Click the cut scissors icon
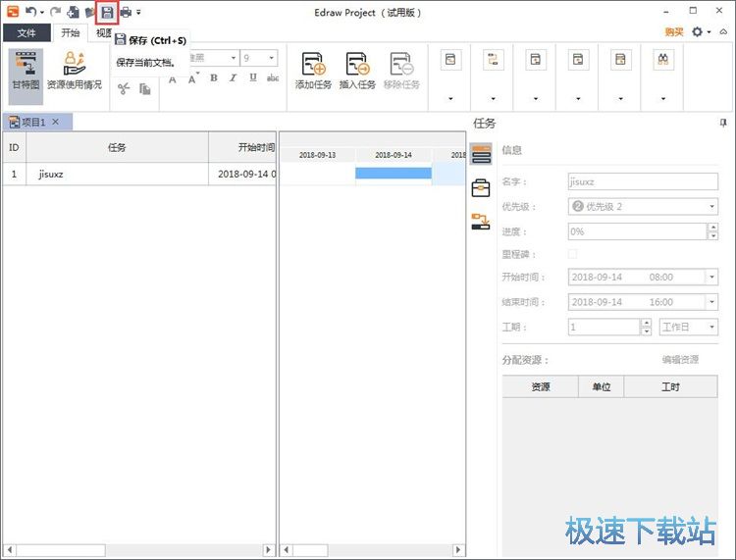Viewport: 736px width, 560px height. point(124,89)
